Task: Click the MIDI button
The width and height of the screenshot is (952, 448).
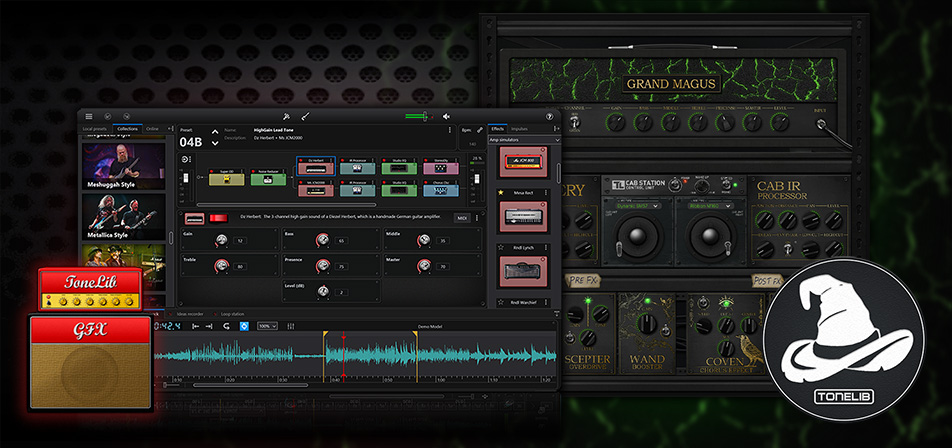Action: click(463, 218)
